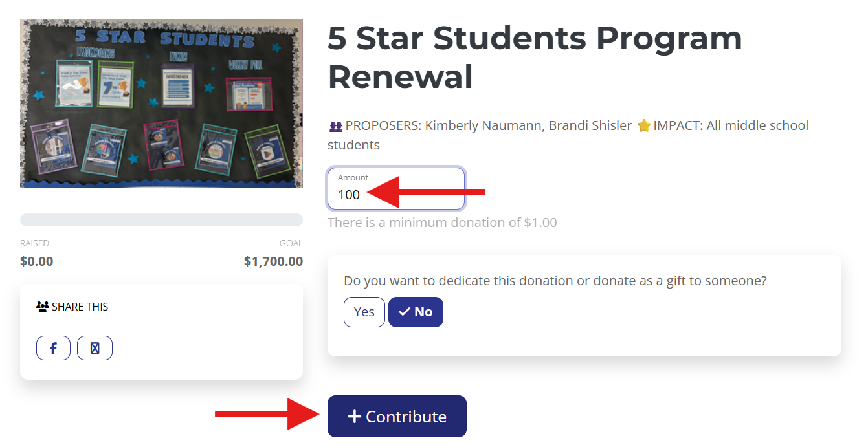Choose Yes to dedicate the donation
The height and width of the screenshot is (447, 868).
tap(364, 312)
